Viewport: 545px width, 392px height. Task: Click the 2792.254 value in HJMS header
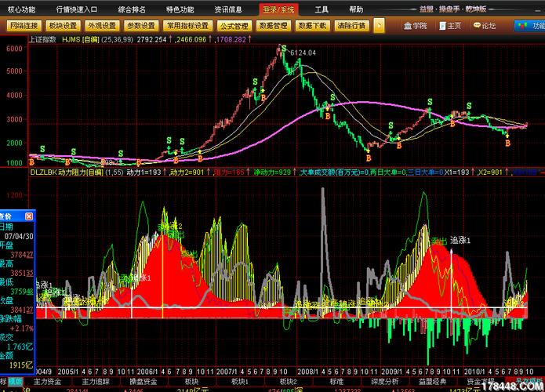click(151, 40)
